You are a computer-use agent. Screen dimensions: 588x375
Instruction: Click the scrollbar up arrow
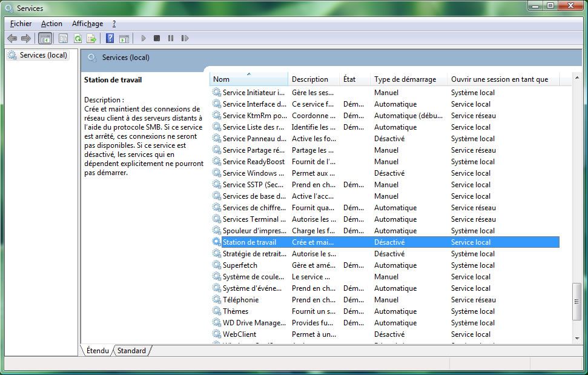click(x=576, y=78)
